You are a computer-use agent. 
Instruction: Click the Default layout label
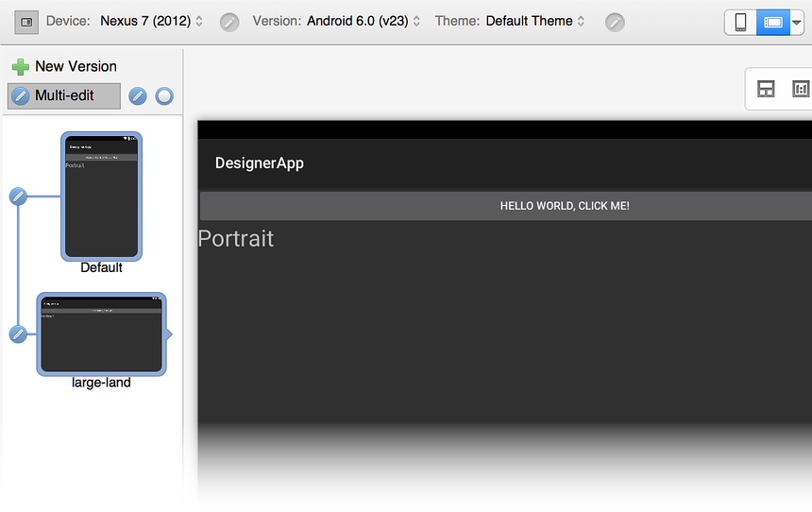click(102, 267)
